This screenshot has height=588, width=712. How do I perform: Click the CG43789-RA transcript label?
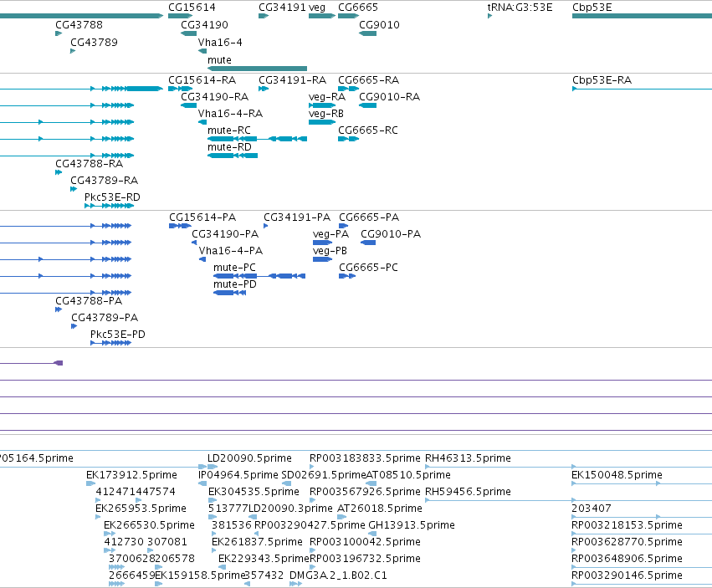pyautogui.click(x=104, y=181)
